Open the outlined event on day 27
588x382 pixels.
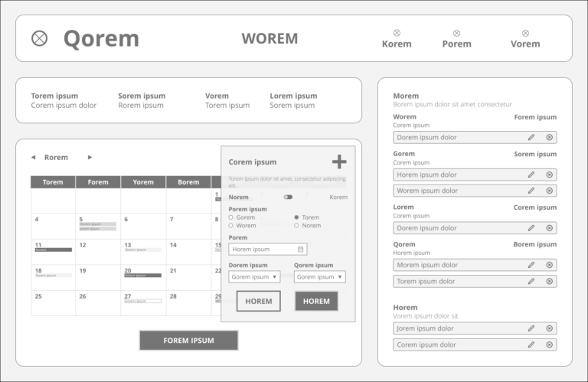click(143, 301)
